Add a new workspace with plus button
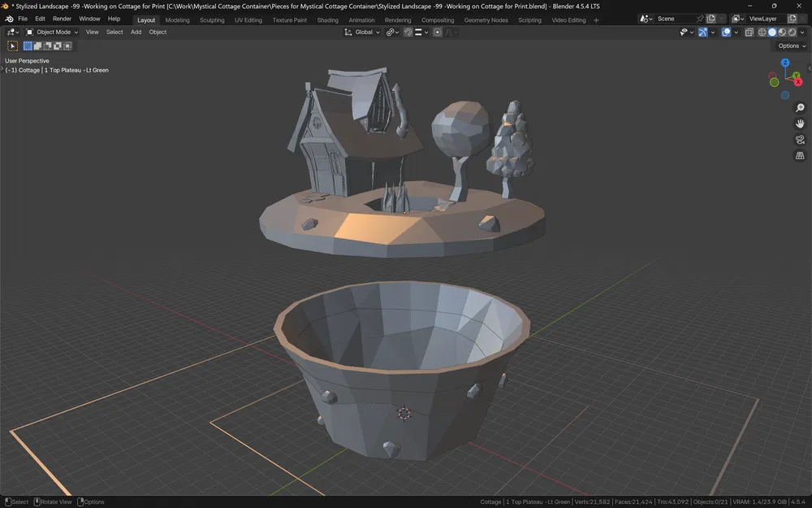Screen dimensions: 812x508 (x=596, y=20)
